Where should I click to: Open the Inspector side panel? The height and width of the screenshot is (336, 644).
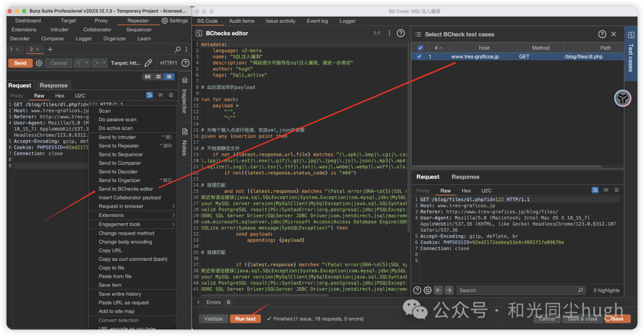point(184,95)
